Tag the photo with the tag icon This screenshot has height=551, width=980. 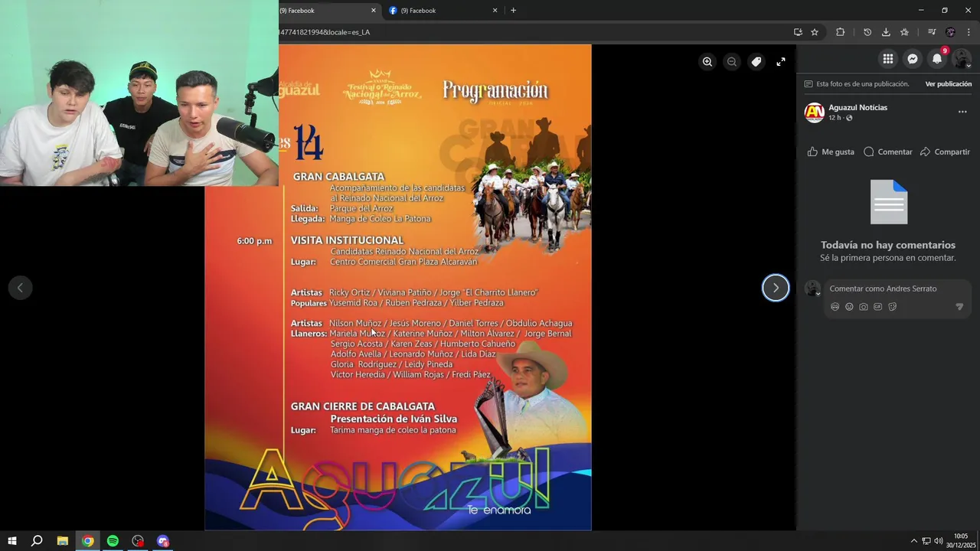[x=756, y=62]
